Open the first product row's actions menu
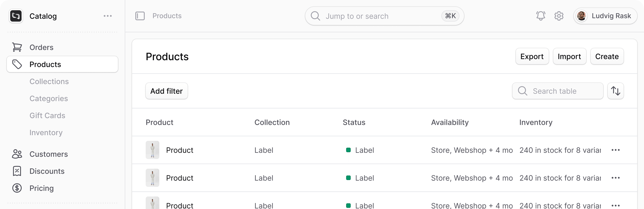644x209 pixels. tap(615, 150)
